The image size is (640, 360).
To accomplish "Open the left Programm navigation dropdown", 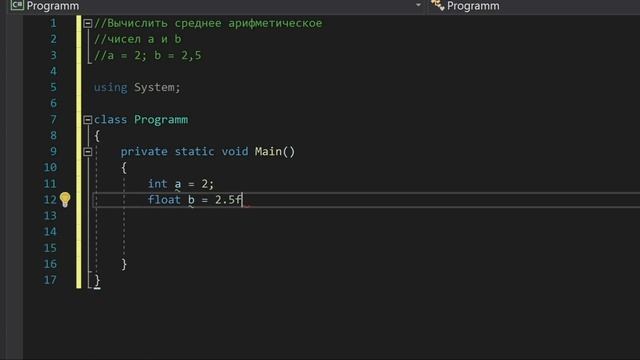I will 216,6.
